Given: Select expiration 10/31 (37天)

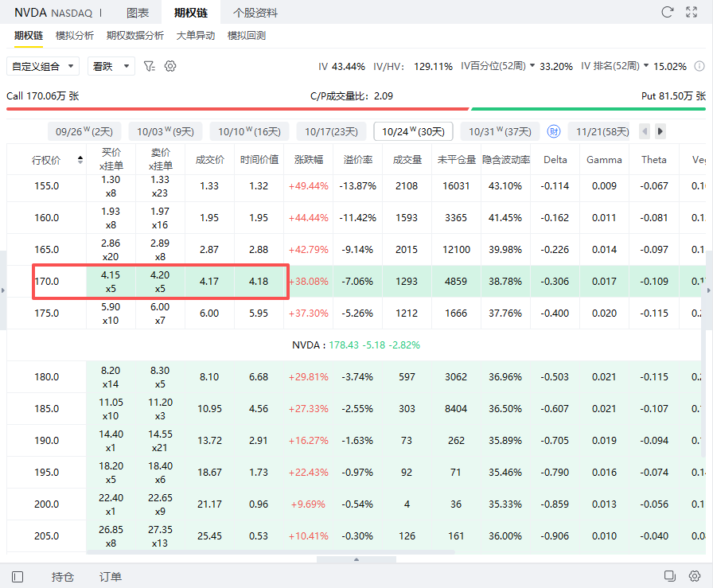Looking at the screenshot, I should [500, 131].
